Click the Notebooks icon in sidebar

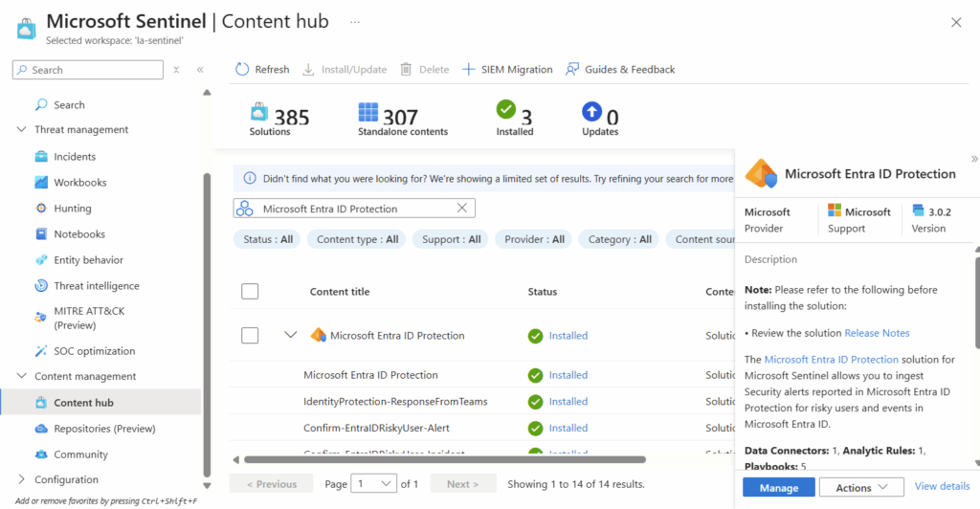click(x=41, y=234)
